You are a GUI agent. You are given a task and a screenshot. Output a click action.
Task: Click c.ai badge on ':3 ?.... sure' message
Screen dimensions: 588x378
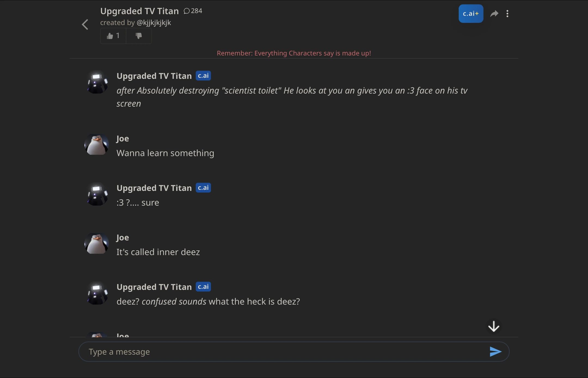(x=203, y=188)
